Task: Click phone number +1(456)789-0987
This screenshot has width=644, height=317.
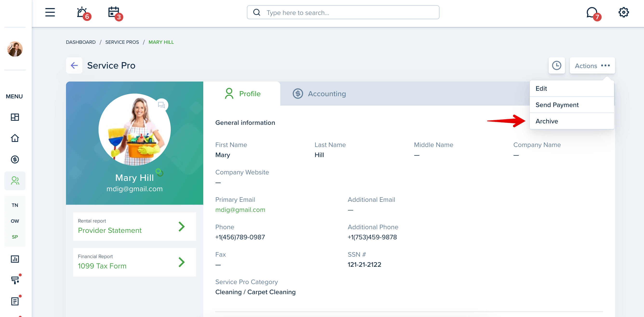Action: tap(240, 237)
